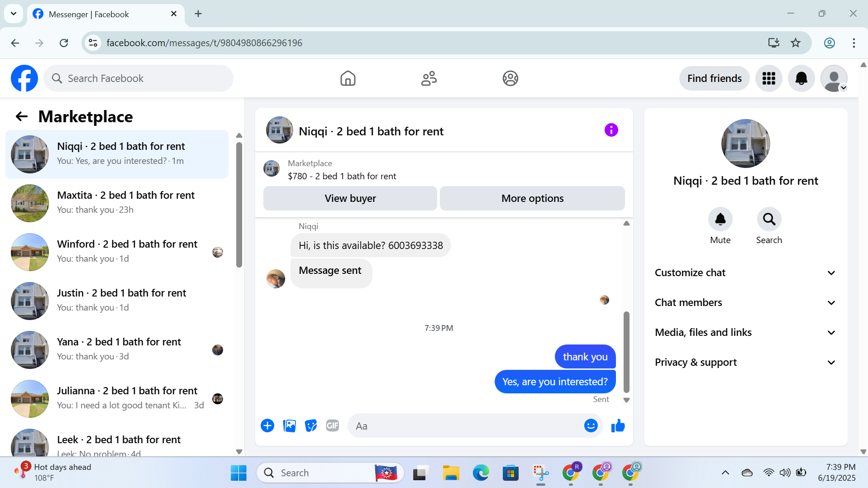Open Julianna 2 bed 1 bath conversation
This screenshot has height=488, width=868.
coord(117,399)
